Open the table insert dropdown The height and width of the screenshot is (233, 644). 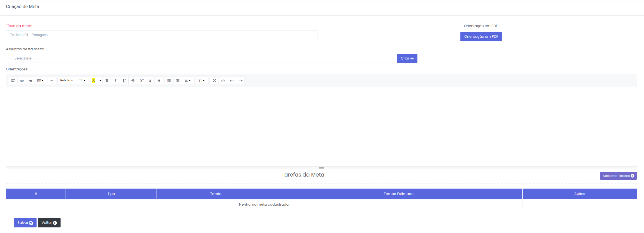click(40, 81)
